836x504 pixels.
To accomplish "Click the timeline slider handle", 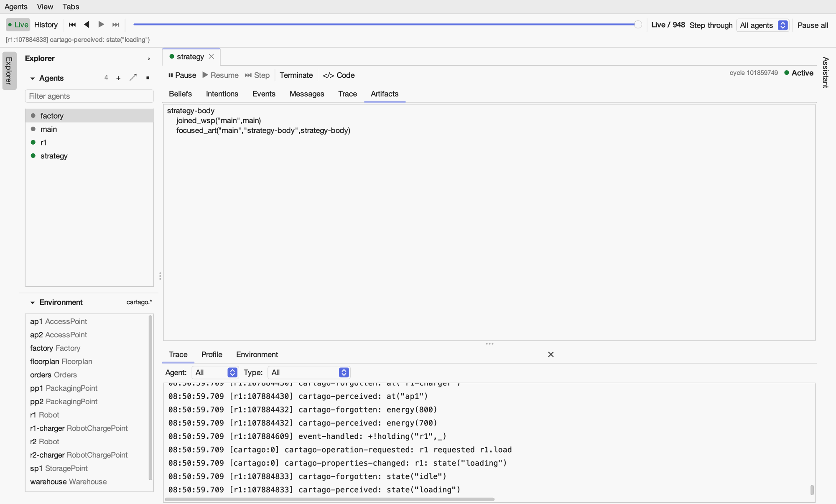I will pos(638,25).
